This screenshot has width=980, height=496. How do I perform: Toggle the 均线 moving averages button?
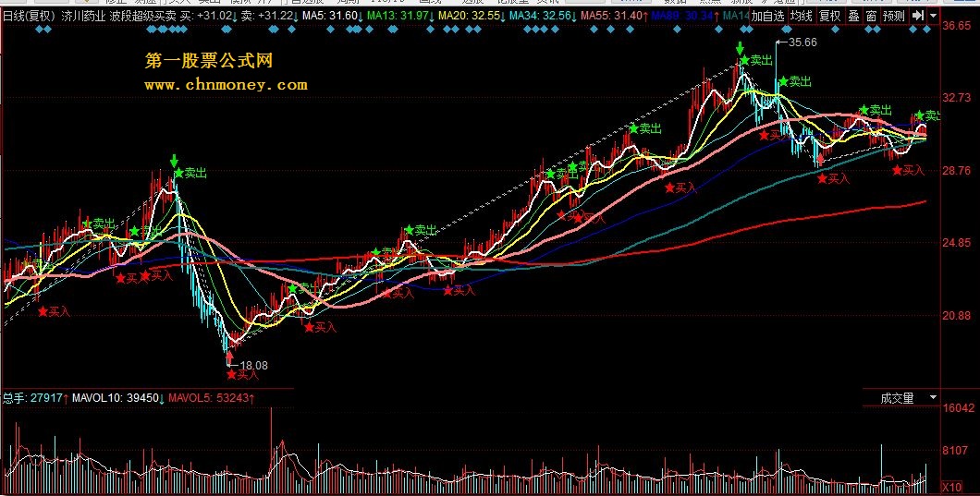coord(802,16)
